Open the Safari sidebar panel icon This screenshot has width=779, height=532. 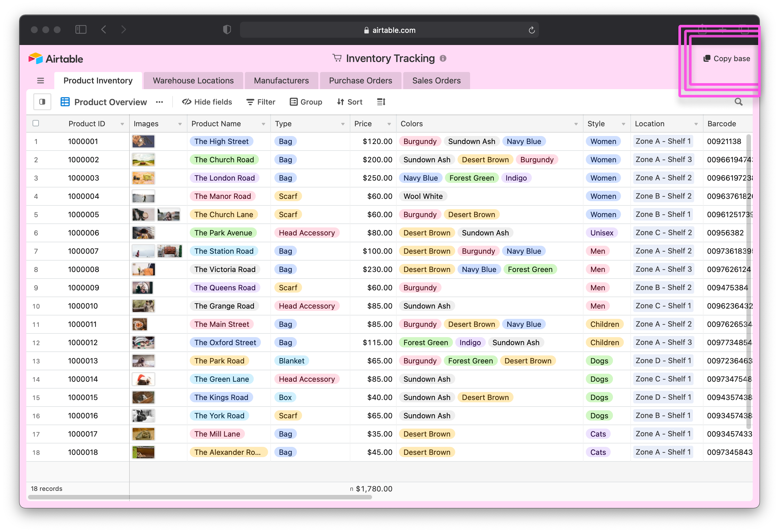pos(81,30)
